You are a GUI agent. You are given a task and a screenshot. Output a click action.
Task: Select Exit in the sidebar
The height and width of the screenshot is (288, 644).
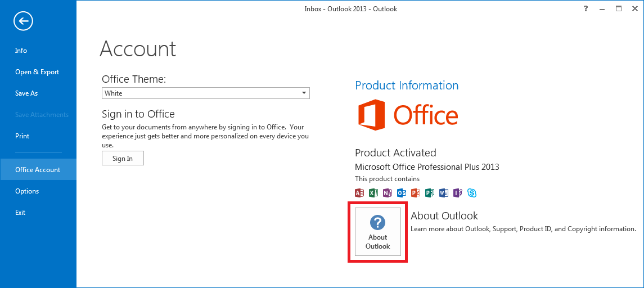pyautogui.click(x=20, y=213)
